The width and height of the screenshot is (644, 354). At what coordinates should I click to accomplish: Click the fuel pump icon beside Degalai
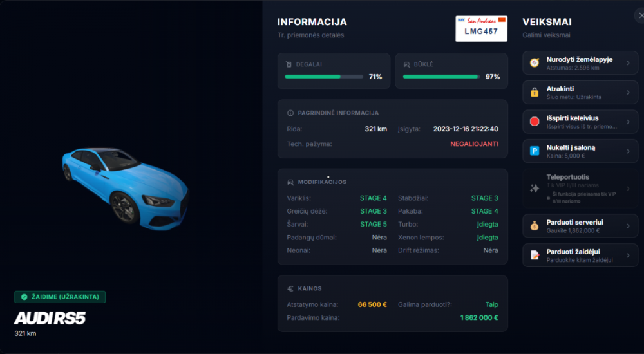pos(289,64)
